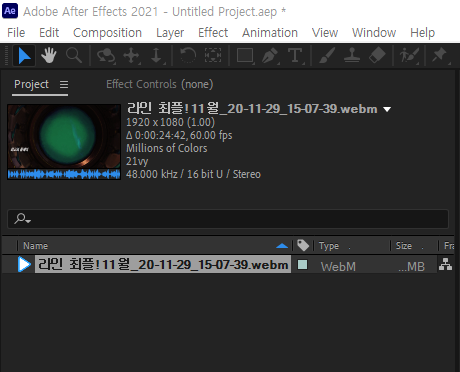Click the After Effects app logo

(10, 11)
